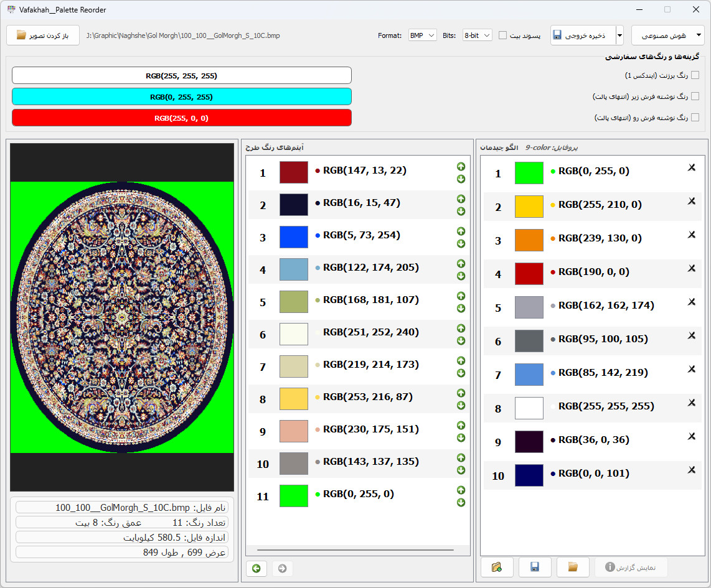
Task: Remove pattern color 5 RGB(162, 162, 174)
Action: (x=692, y=302)
